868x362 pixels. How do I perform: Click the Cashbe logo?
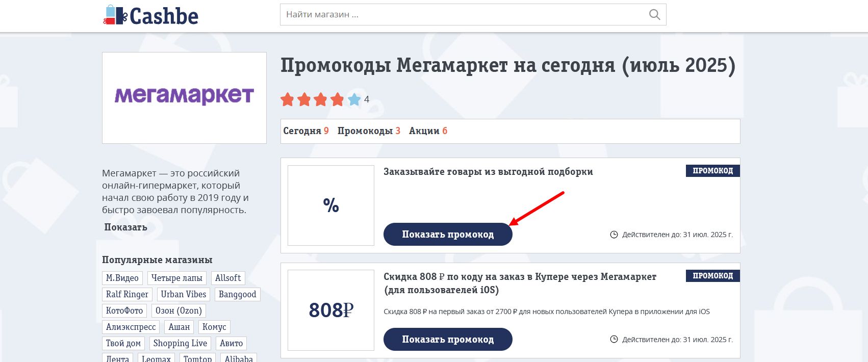(x=150, y=16)
